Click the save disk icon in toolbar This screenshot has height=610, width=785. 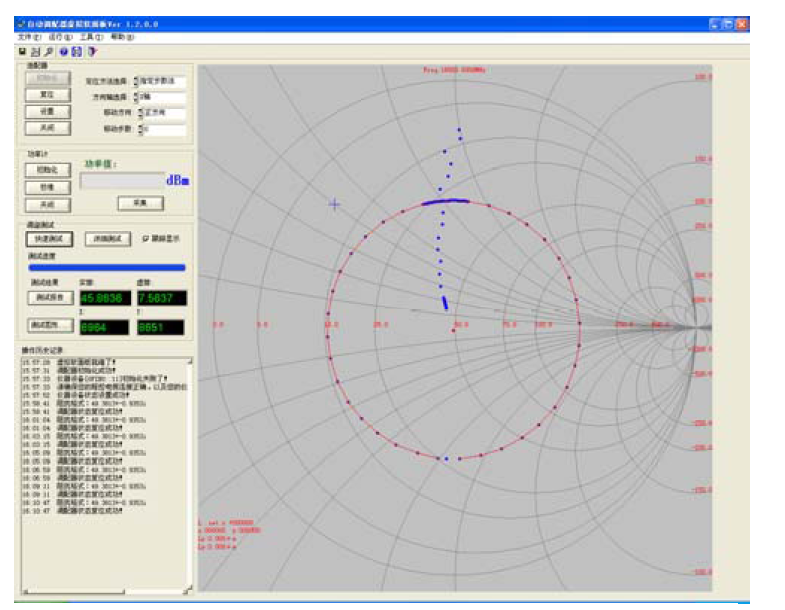pyautogui.click(x=23, y=52)
